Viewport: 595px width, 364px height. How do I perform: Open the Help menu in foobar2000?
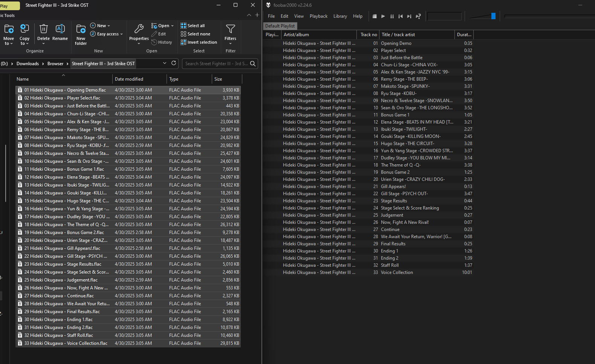click(x=358, y=16)
